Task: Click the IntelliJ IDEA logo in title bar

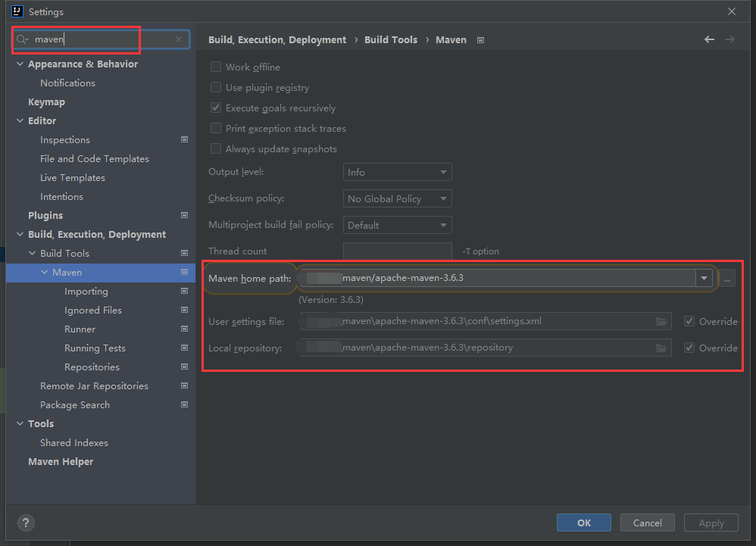Action: pyautogui.click(x=17, y=11)
